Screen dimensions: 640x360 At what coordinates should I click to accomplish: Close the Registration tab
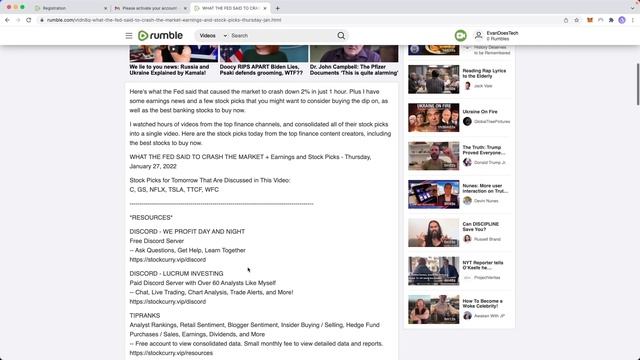[106, 8]
